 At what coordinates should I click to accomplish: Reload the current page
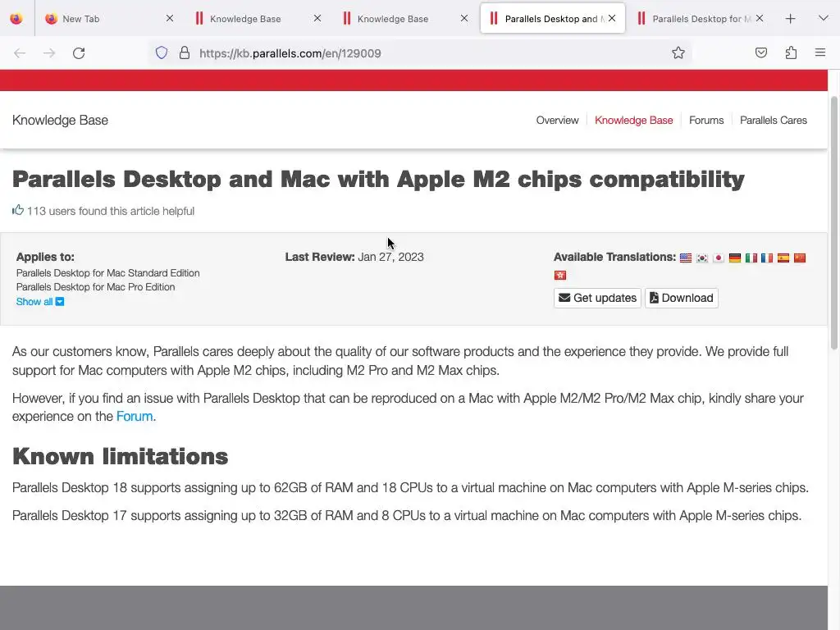(x=79, y=53)
